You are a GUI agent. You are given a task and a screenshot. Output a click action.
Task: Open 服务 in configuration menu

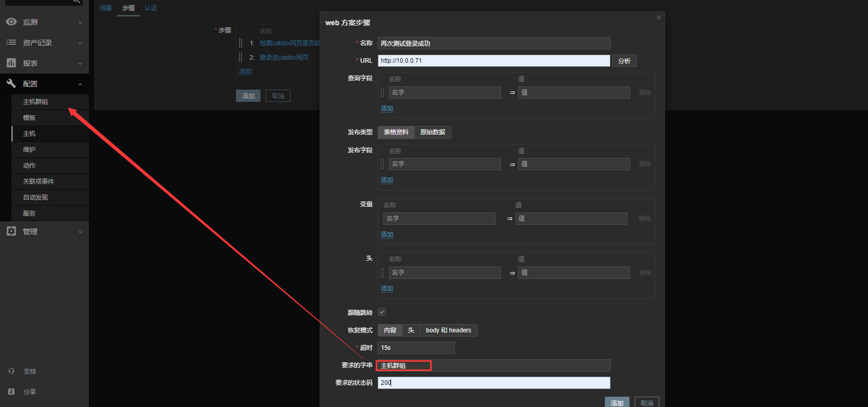(x=50, y=214)
